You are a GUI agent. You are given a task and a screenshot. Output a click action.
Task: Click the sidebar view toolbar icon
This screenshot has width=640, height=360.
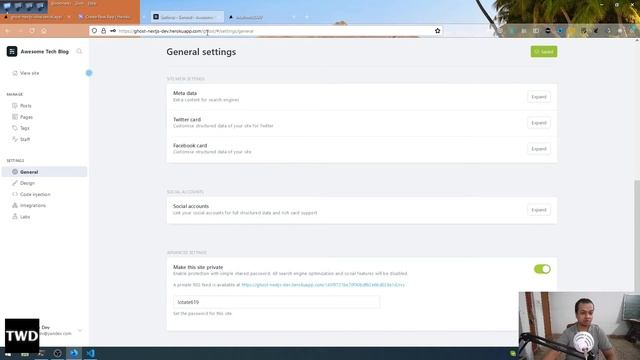(x=536, y=31)
